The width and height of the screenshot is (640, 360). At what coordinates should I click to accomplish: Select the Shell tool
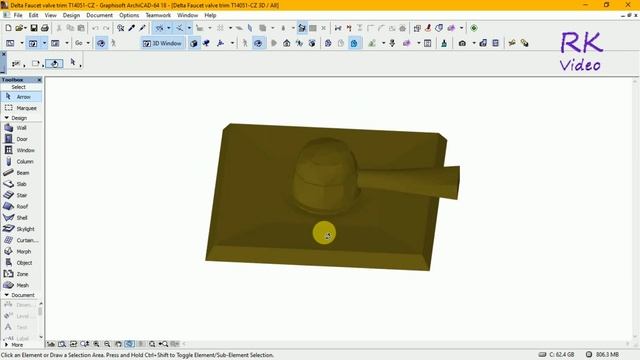[21, 218]
